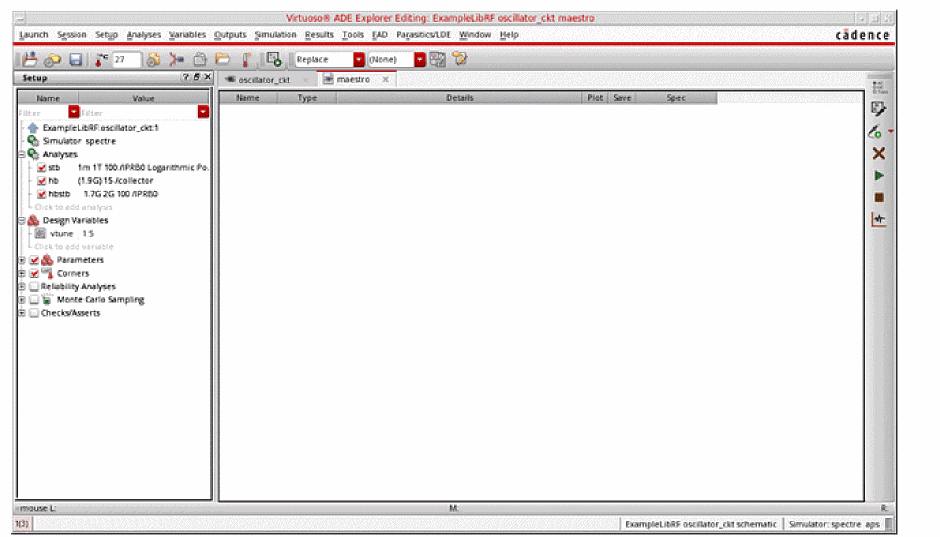The height and width of the screenshot is (537, 940).
Task: Click the vtune variable icon
Action: tap(40, 234)
